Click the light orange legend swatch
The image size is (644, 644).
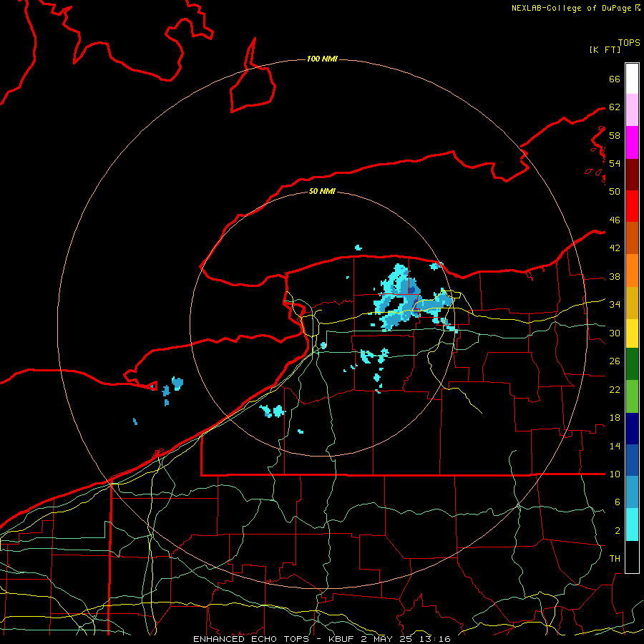[x=632, y=270]
